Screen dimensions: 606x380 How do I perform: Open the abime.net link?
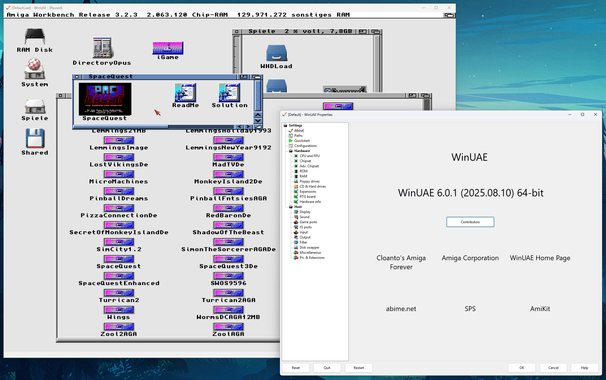[x=401, y=308]
